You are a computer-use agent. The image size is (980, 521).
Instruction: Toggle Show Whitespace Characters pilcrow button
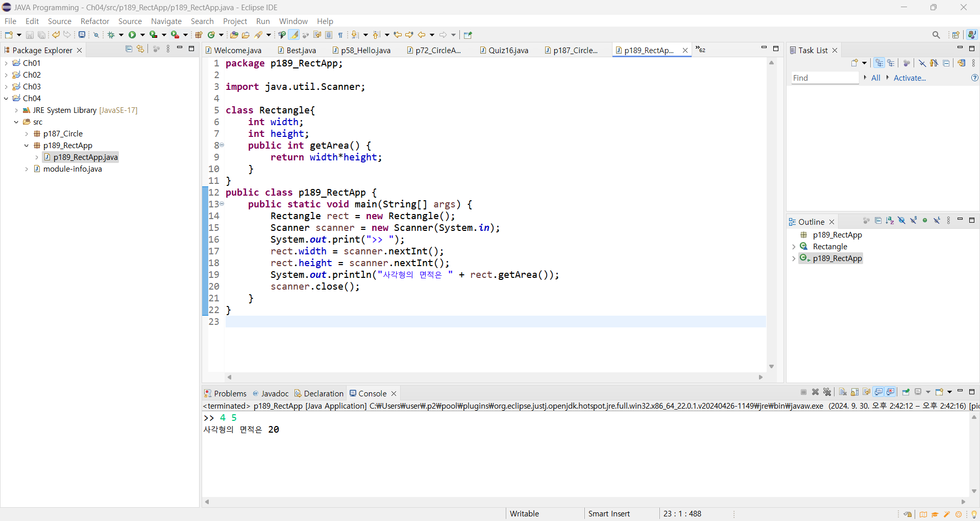[x=340, y=35]
